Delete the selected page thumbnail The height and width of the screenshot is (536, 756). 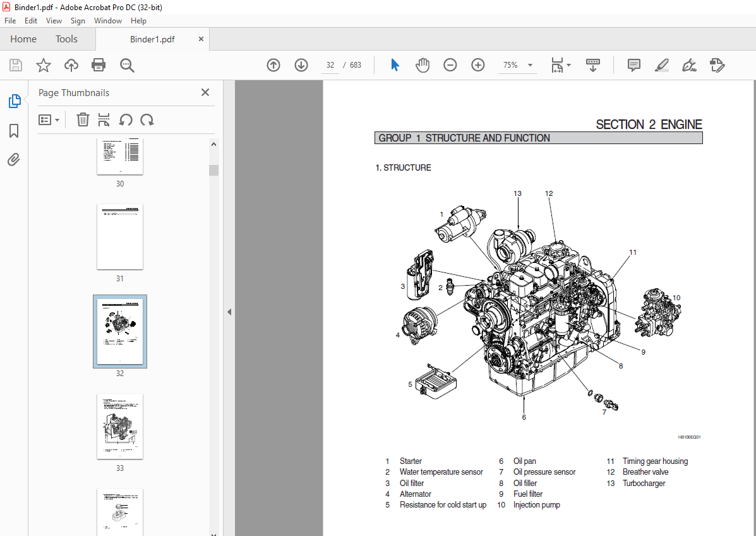(x=82, y=119)
